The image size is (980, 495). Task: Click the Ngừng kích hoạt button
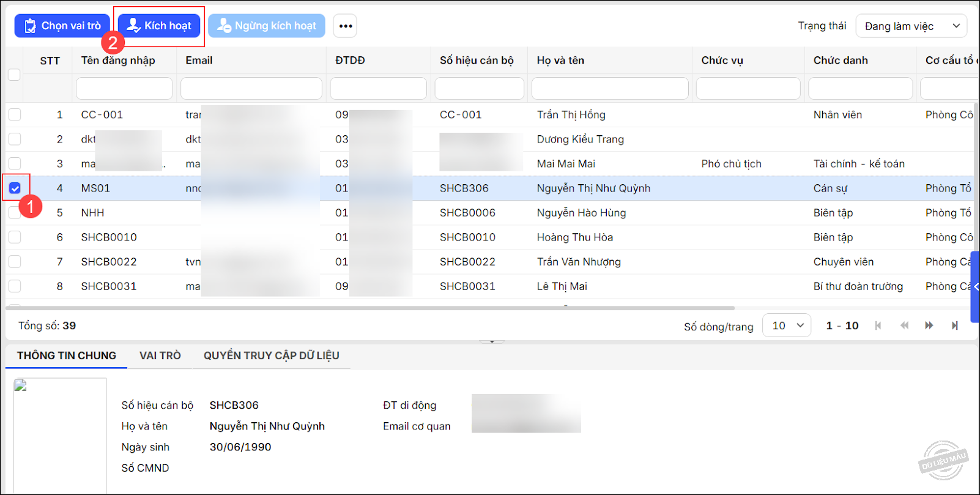(267, 26)
